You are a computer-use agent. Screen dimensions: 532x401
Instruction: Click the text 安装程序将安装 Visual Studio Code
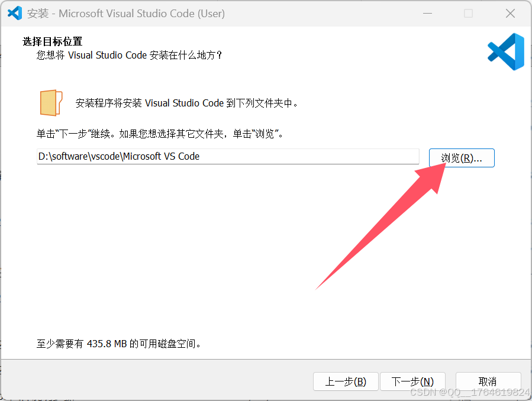150,103
